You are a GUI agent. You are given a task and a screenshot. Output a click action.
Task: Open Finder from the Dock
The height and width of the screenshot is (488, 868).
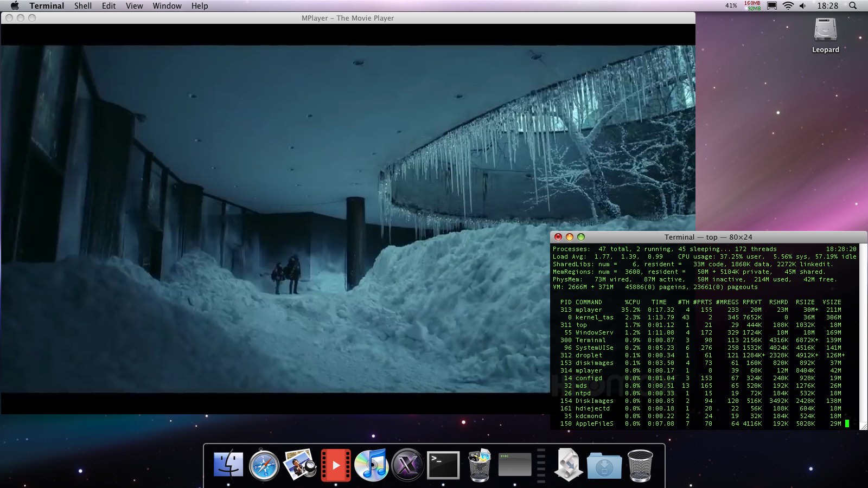[x=229, y=464]
